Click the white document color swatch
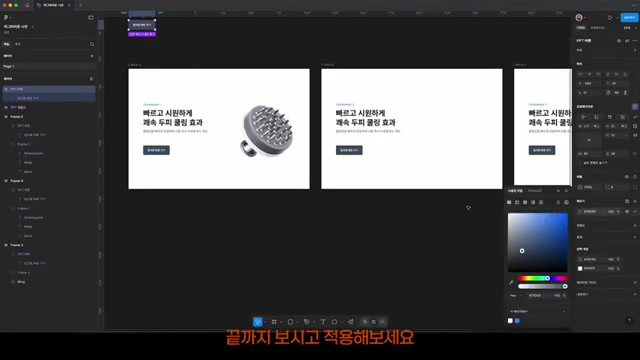Image resolution: width=640 pixels, height=360 pixels. (510, 321)
